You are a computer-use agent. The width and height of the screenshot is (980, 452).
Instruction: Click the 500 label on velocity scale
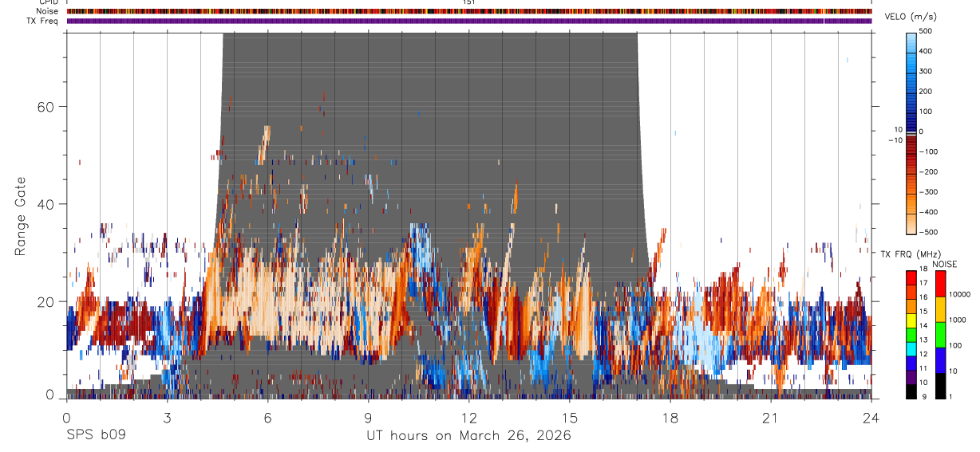(927, 31)
